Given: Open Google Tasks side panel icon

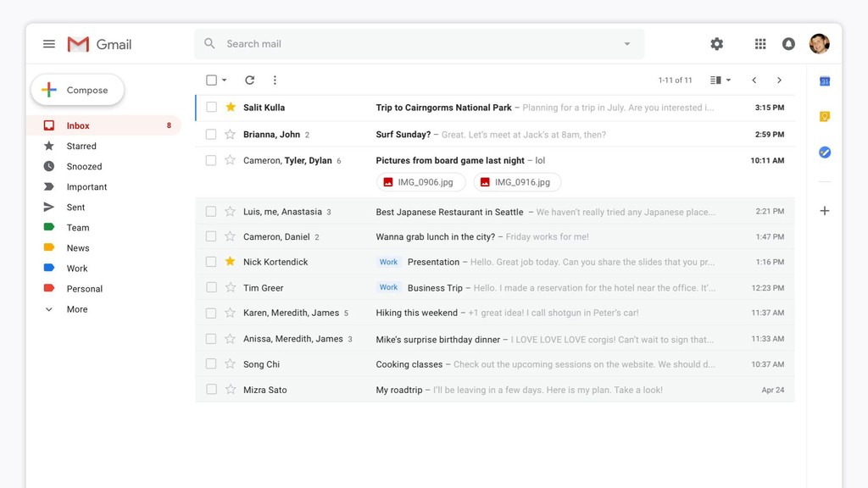Looking at the screenshot, I should point(824,152).
